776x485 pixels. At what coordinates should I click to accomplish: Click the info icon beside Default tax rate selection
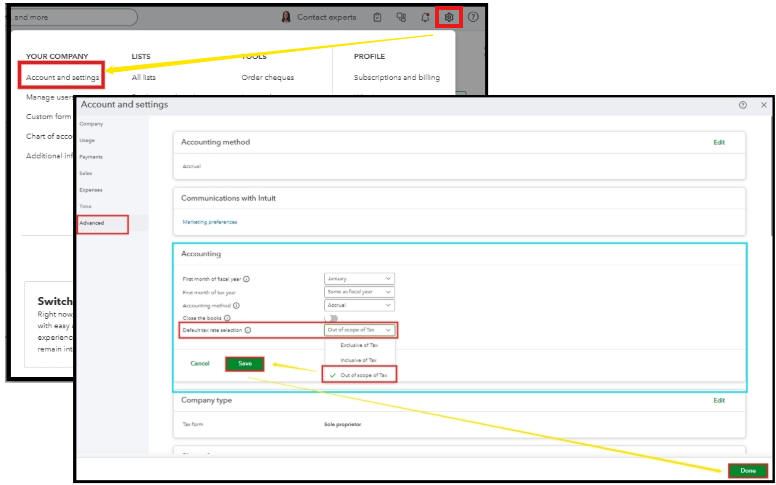[248, 330]
